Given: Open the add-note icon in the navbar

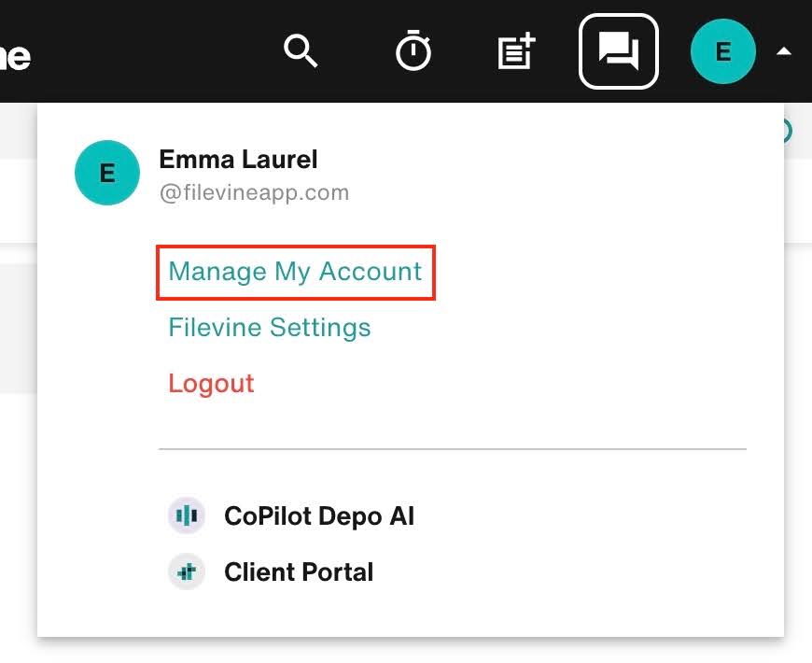Looking at the screenshot, I should coord(516,52).
